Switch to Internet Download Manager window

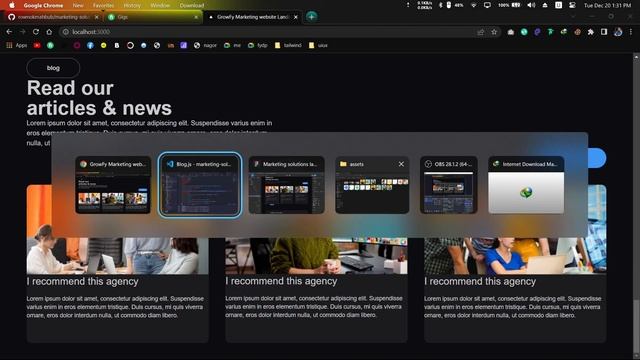coord(526,185)
